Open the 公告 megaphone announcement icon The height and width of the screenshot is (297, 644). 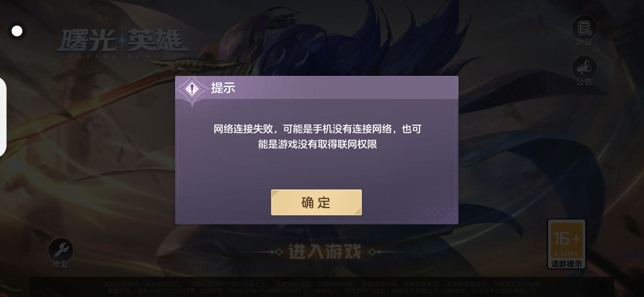(584, 67)
